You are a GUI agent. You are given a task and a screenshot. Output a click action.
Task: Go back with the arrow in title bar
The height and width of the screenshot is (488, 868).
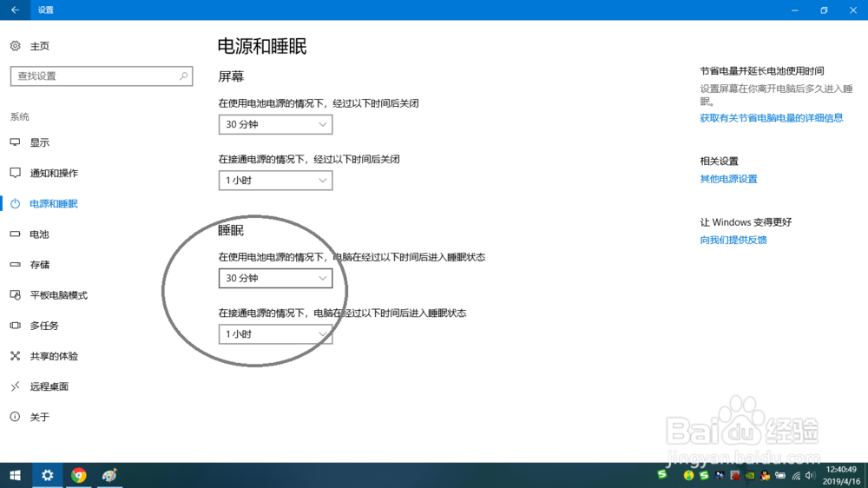click(15, 10)
